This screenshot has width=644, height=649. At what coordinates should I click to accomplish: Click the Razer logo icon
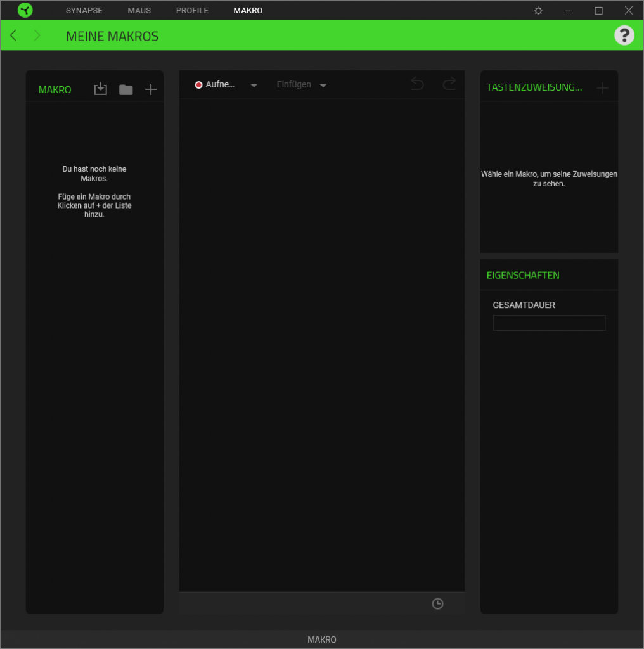pos(25,10)
